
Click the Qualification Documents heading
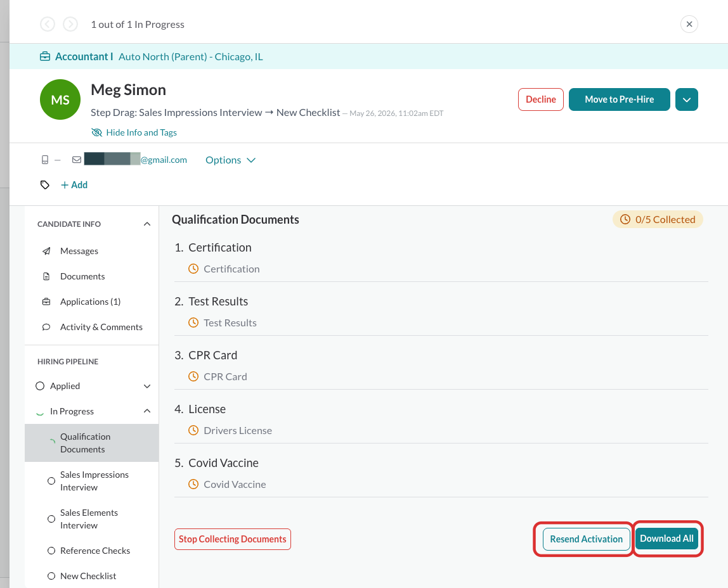pos(235,219)
